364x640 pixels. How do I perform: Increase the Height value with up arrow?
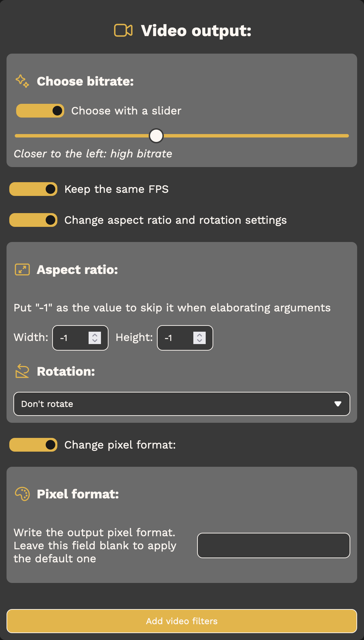(200, 335)
